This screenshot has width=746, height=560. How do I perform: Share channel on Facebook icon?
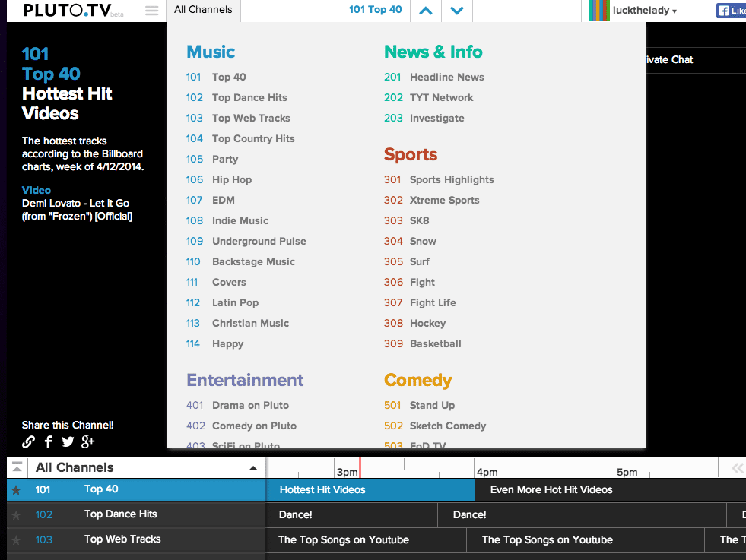(48, 442)
